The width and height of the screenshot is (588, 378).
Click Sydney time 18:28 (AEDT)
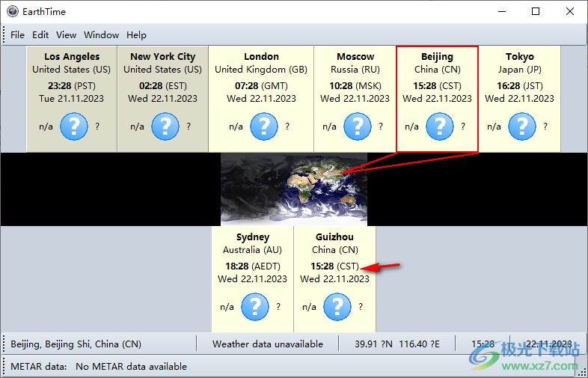(x=253, y=266)
